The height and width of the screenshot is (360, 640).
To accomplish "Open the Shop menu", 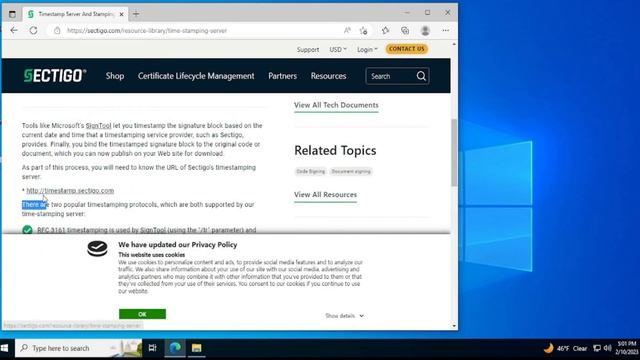I will click(x=115, y=76).
